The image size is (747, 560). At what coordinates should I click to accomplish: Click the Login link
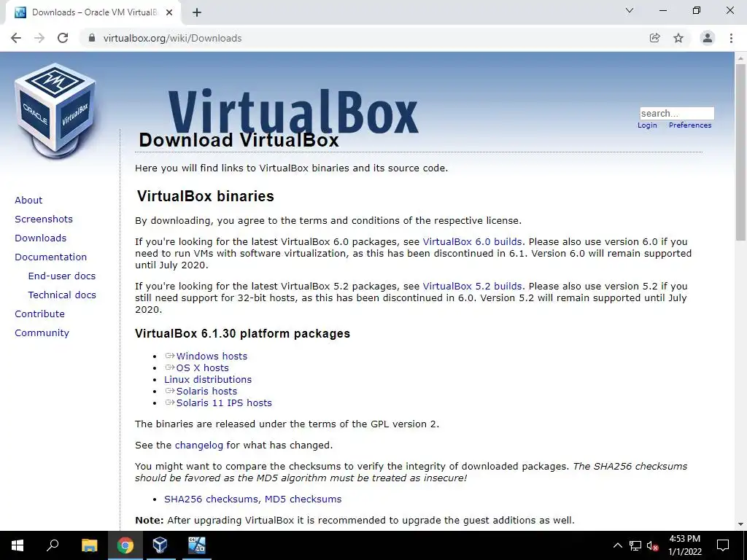click(647, 125)
